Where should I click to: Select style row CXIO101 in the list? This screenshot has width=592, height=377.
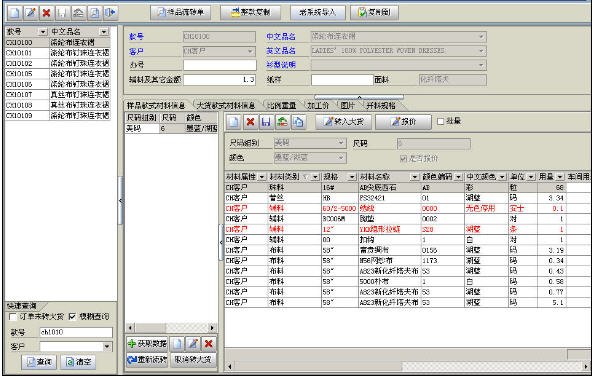pyautogui.click(x=57, y=53)
